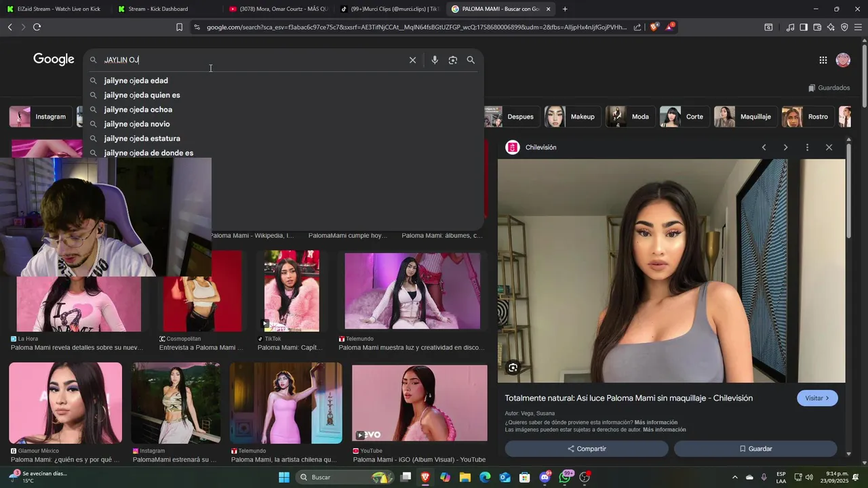Click the magnifier search submit icon
868x488 pixels.
(471, 60)
